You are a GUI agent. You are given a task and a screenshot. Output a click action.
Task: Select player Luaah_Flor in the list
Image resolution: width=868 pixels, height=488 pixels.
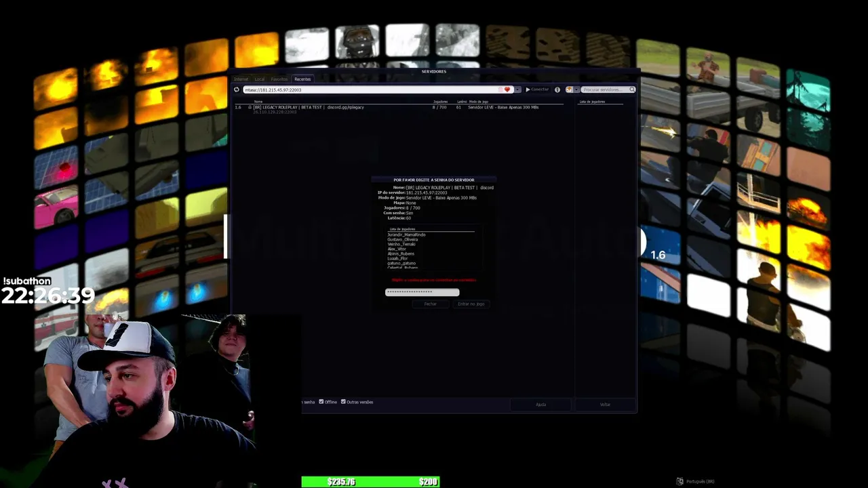[x=397, y=258]
